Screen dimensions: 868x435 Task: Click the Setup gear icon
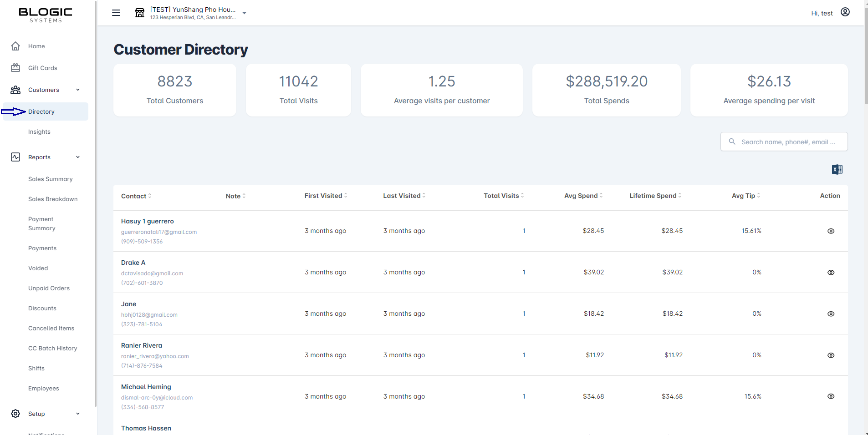tap(15, 414)
